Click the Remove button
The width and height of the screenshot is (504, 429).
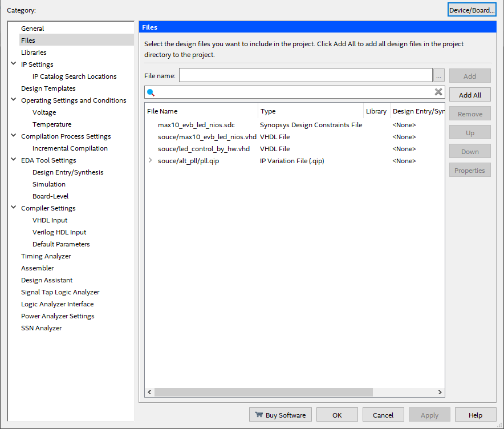(x=470, y=114)
